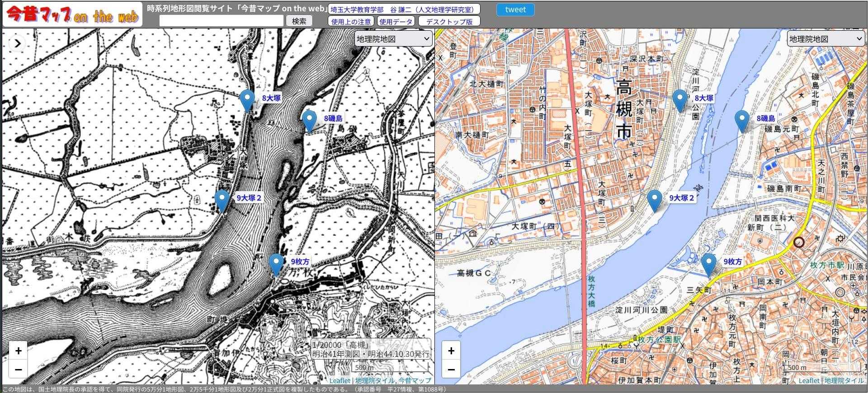Screen dimensions: 868x393
Task: Click the 8磯島 marker on the modern map
Action: [742, 121]
